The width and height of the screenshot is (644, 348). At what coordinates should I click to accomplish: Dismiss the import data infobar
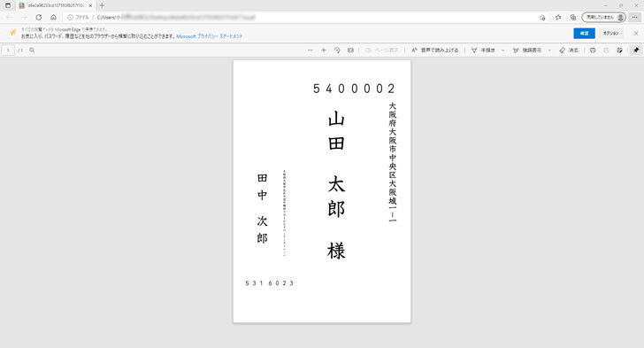click(636, 34)
